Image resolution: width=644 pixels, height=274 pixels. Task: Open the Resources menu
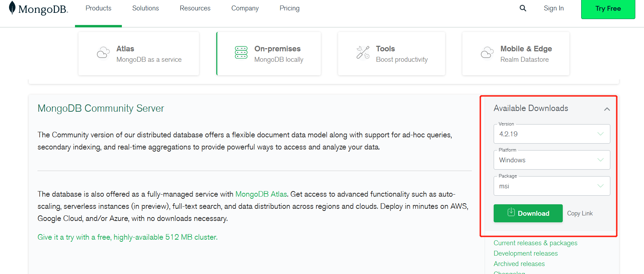coord(195,8)
